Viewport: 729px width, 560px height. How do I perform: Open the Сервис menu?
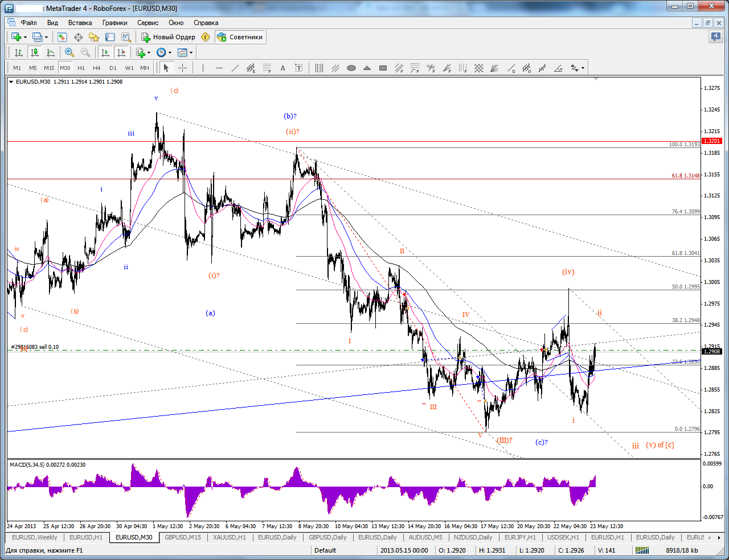[x=148, y=23]
